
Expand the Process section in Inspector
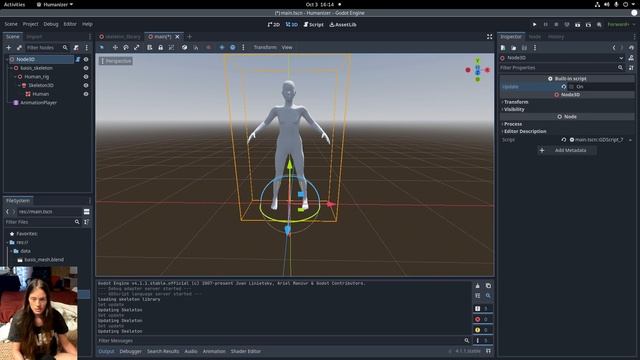pos(512,124)
